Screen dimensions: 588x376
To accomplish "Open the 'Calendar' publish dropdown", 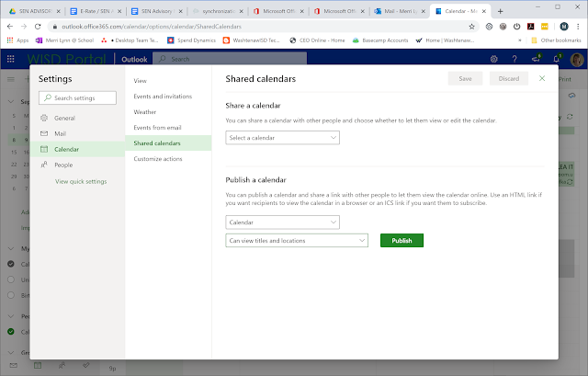I will [x=282, y=222].
